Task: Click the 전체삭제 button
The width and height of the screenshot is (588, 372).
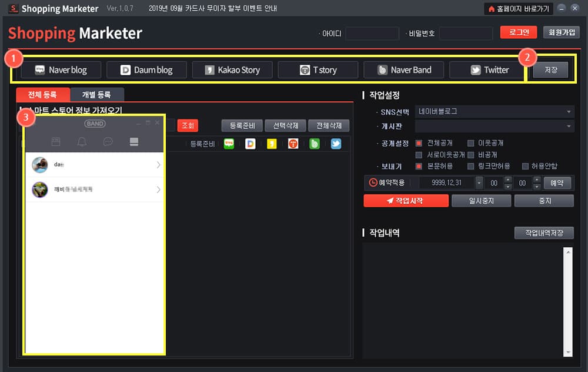Action: tap(329, 125)
